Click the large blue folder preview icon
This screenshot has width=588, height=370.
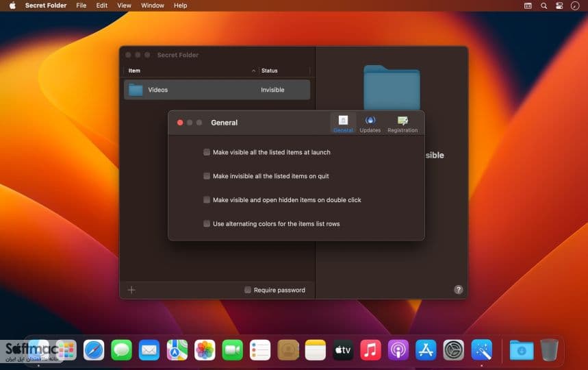392,88
